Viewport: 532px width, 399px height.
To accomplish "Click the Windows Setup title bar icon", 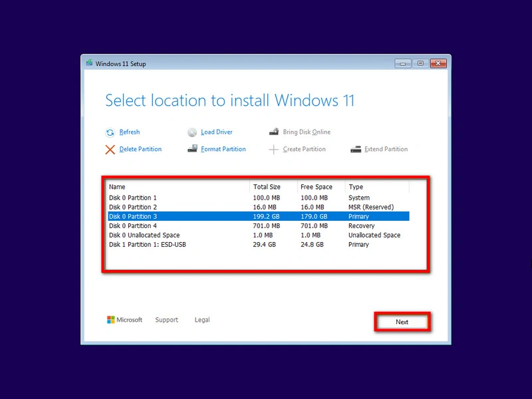I will 89,63.
